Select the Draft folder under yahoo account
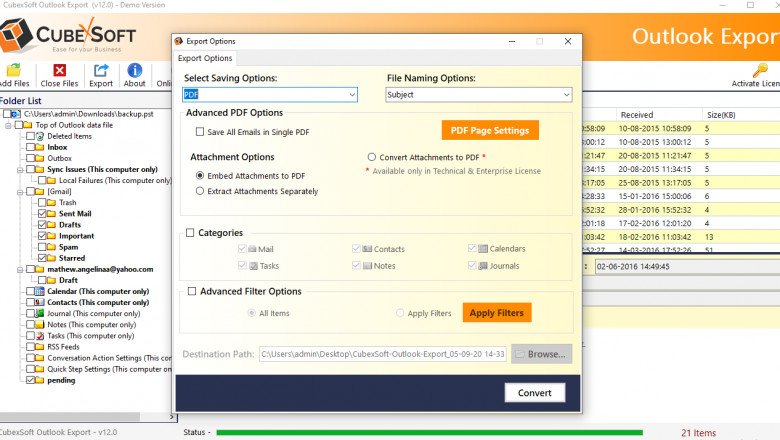 click(68, 280)
